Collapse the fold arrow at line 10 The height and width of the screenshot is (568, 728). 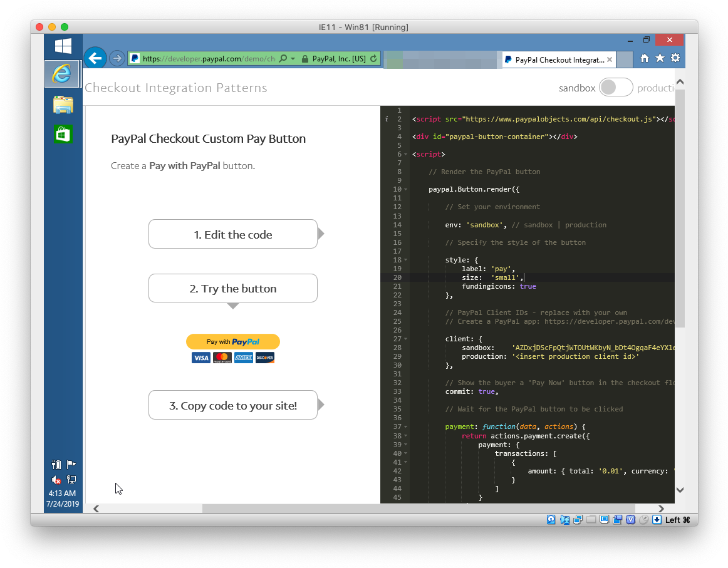406,189
